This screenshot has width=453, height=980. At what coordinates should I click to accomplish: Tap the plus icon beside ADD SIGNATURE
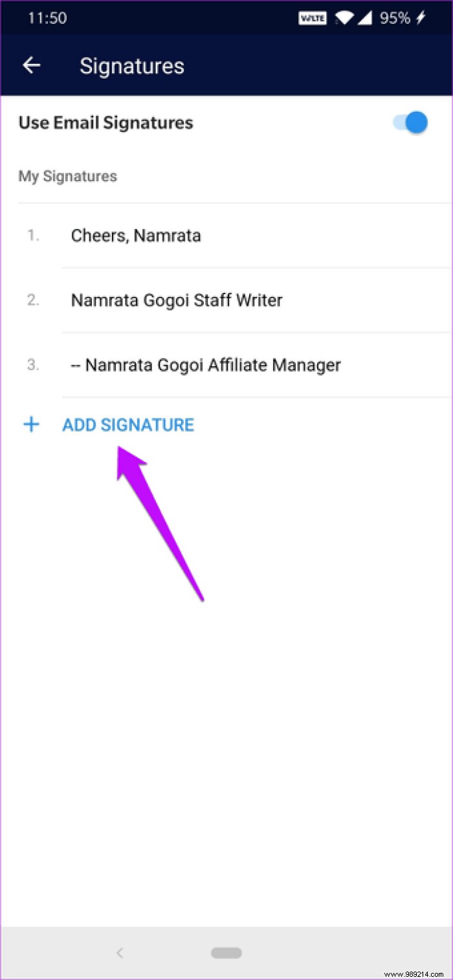pos(31,424)
